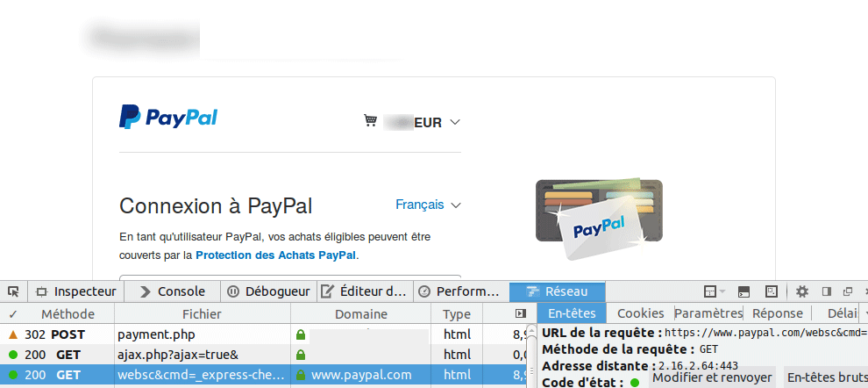Sort requests by status checkmark column

tap(13, 314)
